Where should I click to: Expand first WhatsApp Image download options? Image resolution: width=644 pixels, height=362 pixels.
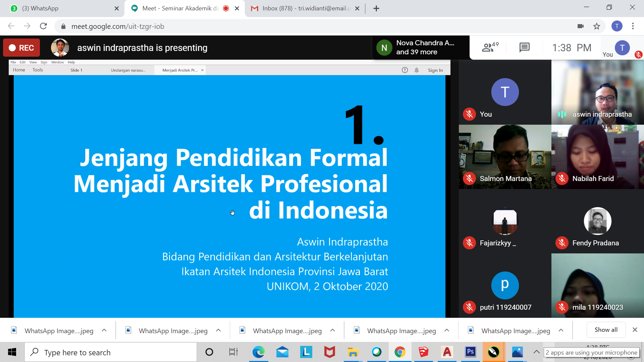click(x=104, y=330)
